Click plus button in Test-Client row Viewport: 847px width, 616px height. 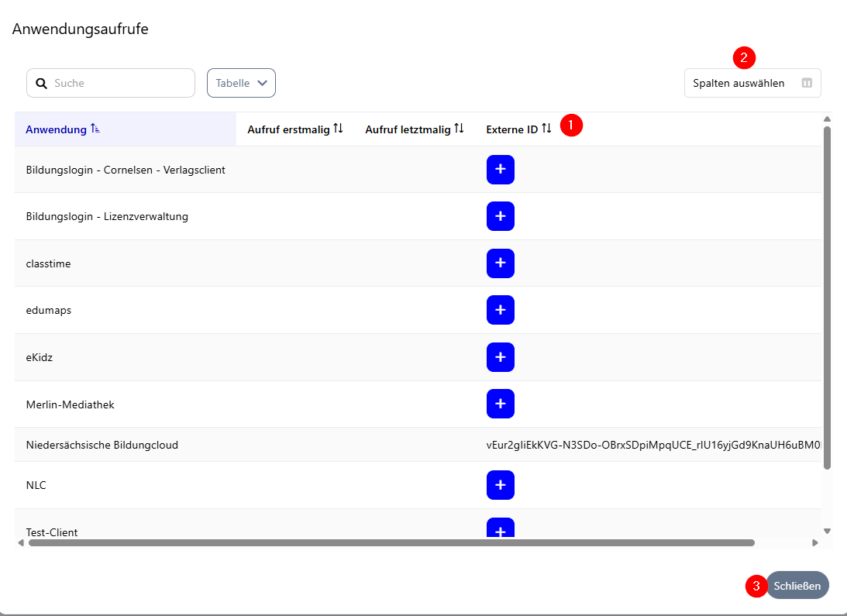pos(500,530)
